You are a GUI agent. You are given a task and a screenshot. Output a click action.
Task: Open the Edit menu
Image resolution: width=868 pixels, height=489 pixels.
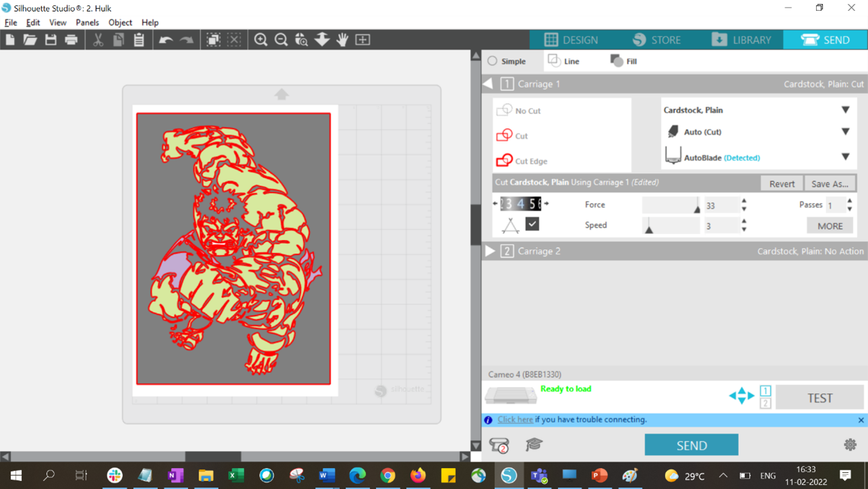pyautogui.click(x=33, y=22)
